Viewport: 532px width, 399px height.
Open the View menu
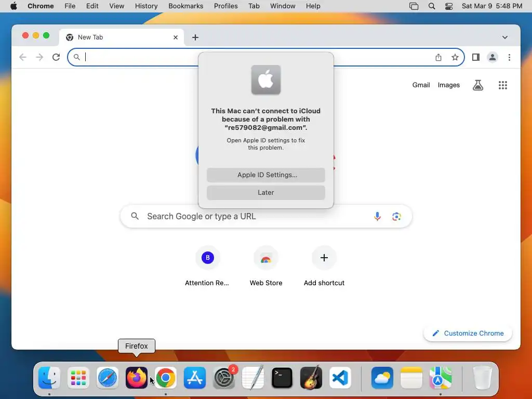tap(116, 6)
